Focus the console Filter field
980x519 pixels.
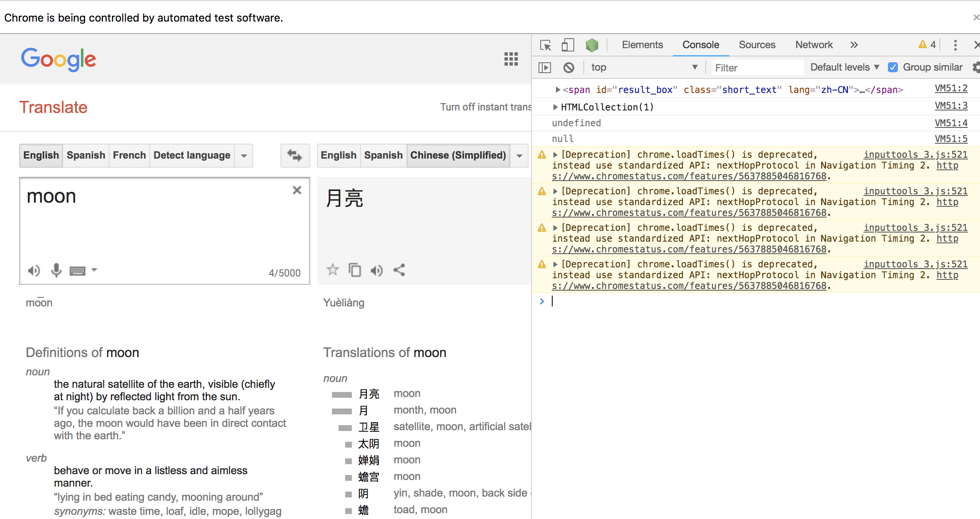758,68
